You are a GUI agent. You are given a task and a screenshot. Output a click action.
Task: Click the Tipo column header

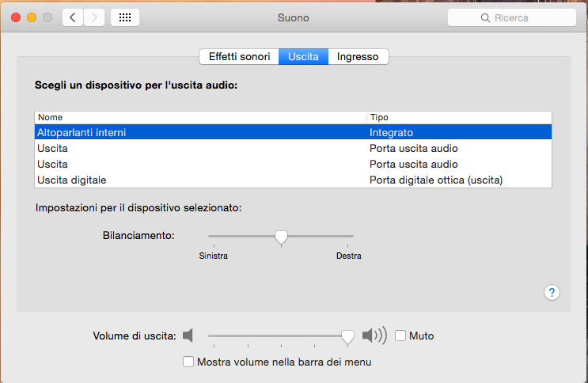[x=459, y=117]
